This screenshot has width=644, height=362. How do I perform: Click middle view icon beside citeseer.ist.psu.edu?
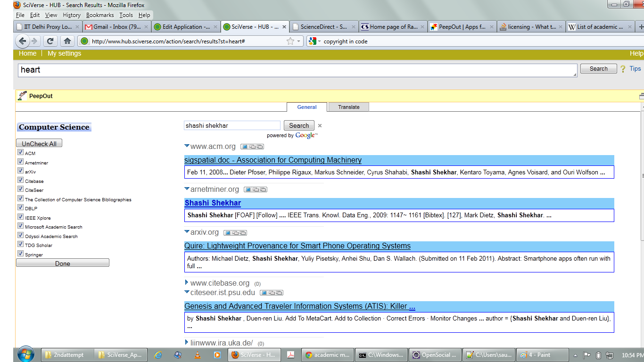tap(272, 293)
